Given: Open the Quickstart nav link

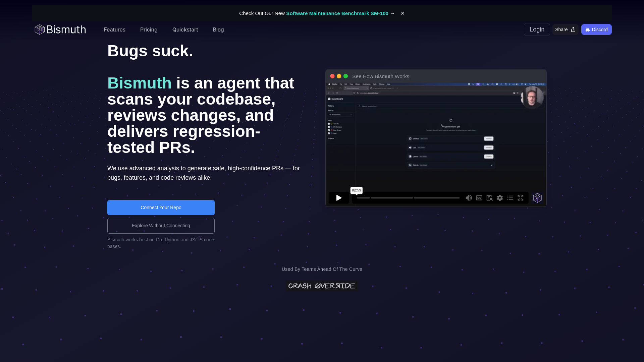Looking at the screenshot, I should pyautogui.click(x=185, y=29).
